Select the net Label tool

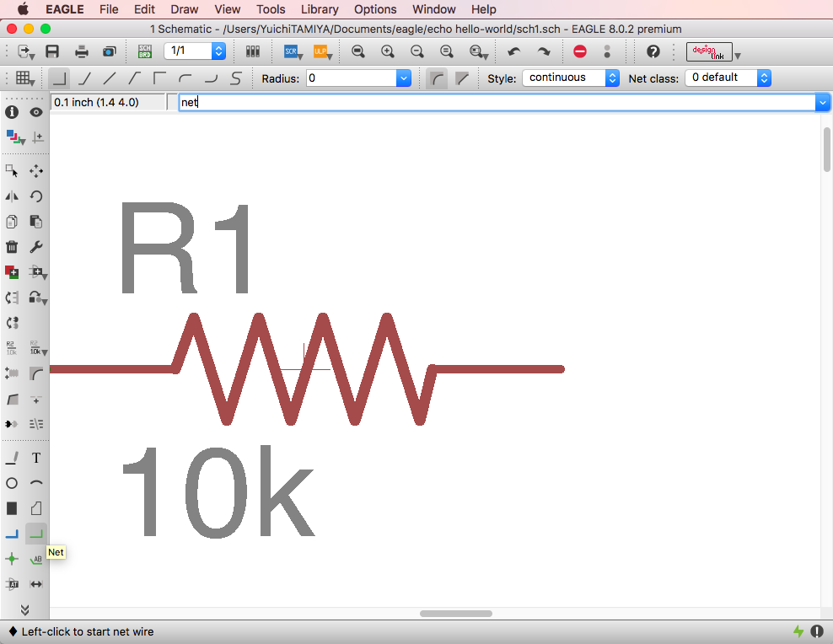click(x=36, y=559)
